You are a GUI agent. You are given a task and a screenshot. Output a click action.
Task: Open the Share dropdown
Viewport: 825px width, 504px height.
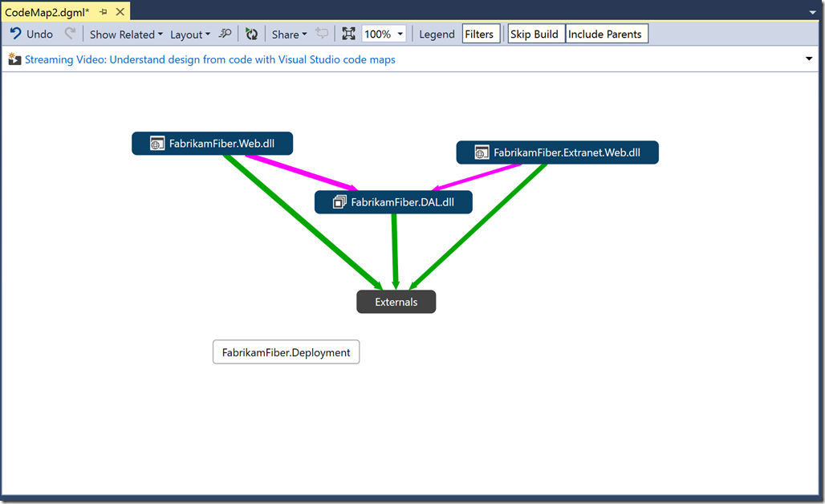click(289, 35)
